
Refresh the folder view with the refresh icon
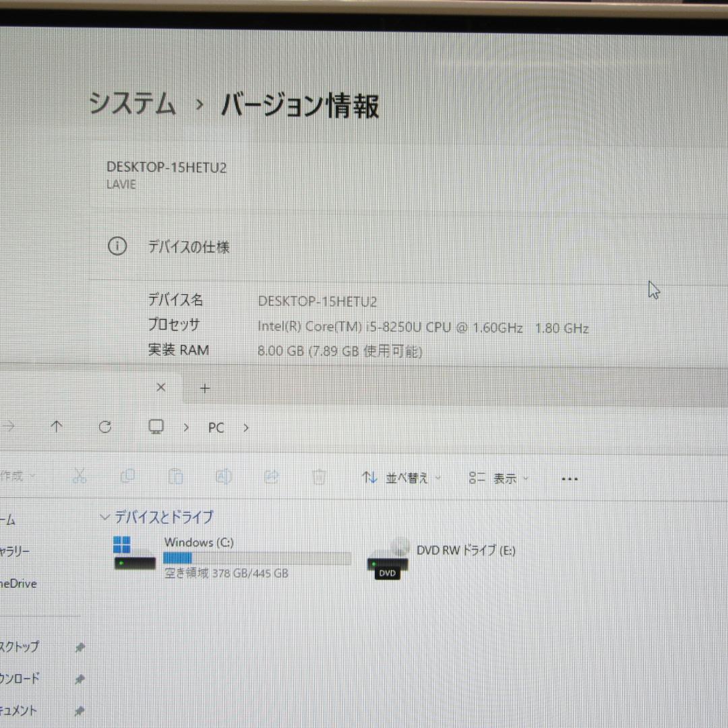point(105,427)
